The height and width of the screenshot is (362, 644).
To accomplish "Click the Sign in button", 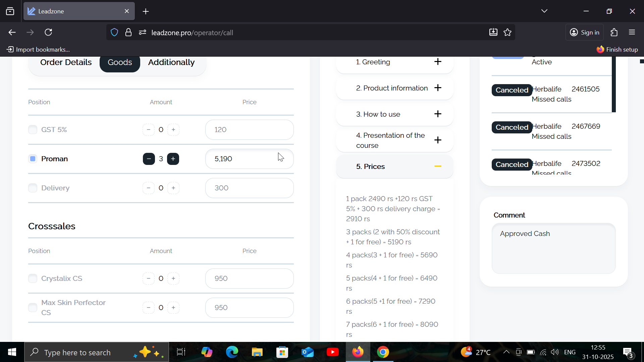I will [x=584, y=33].
